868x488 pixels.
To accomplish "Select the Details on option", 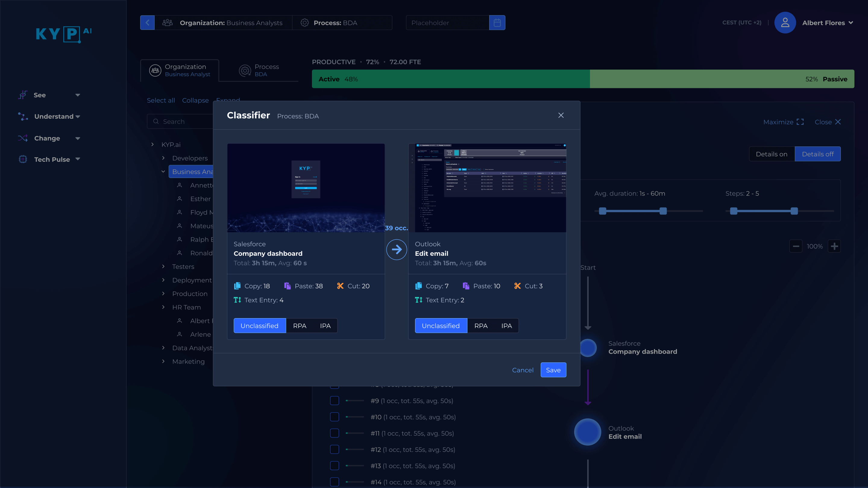I will click(771, 154).
